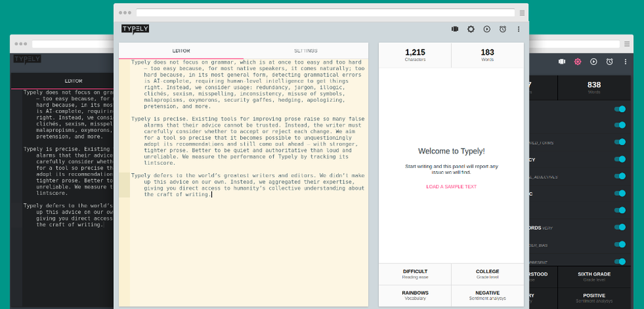Open hamburger menu of the right browser frame

point(627,44)
